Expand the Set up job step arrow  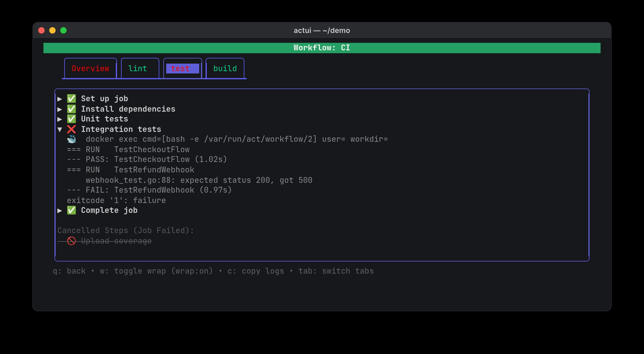click(60, 99)
